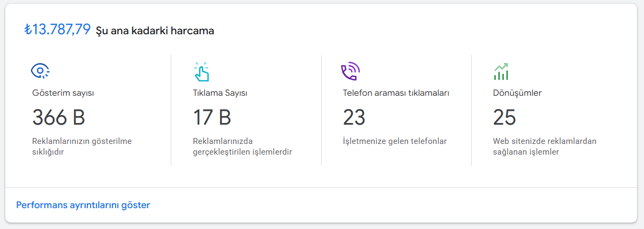The image size is (644, 229).
Task: Select the 366 B impressions value
Action: (59, 118)
